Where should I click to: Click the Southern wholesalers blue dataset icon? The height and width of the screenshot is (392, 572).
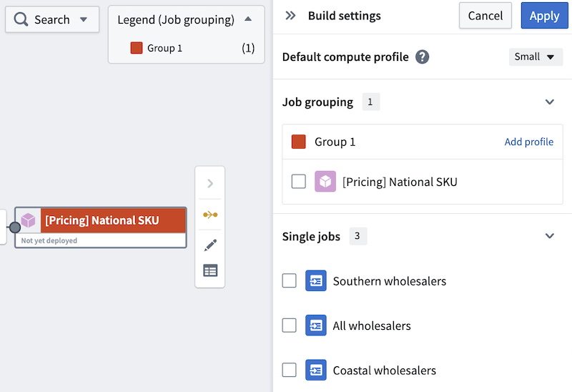(x=315, y=280)
